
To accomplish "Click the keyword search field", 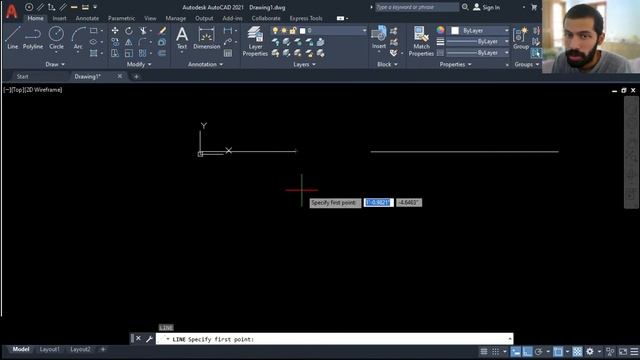I will coord(416,7).
